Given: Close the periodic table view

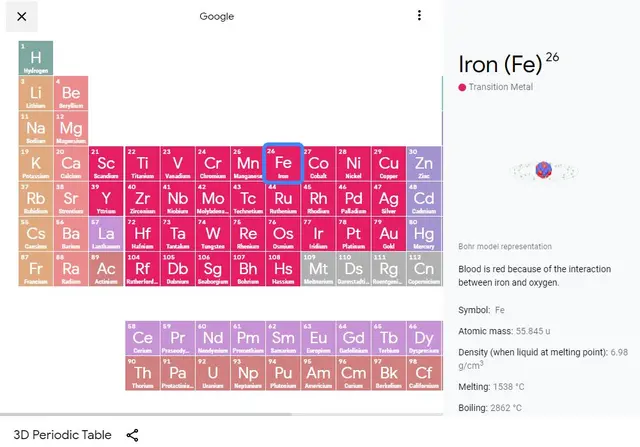Looking at the screenshot, I should point(21,16).
